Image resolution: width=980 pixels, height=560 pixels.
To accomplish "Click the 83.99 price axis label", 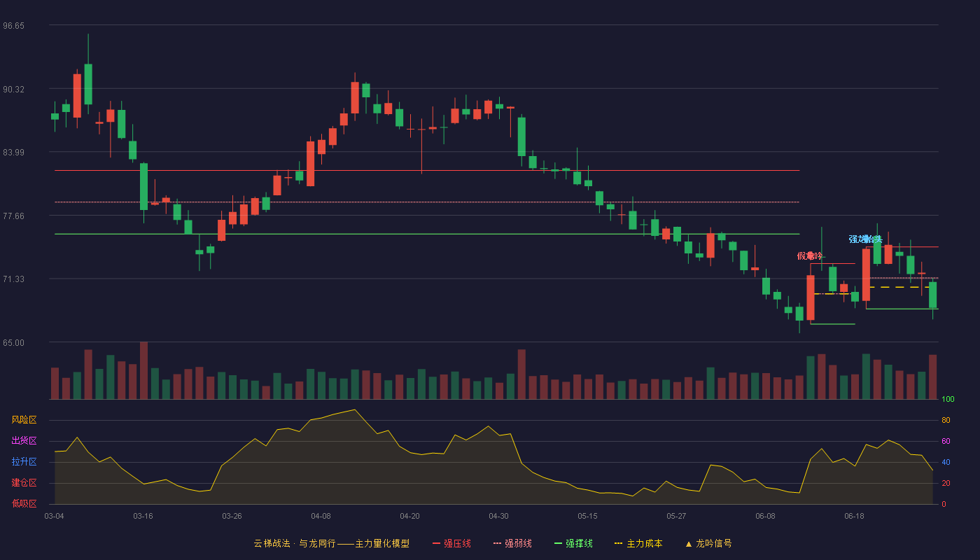I will [13, 152].
